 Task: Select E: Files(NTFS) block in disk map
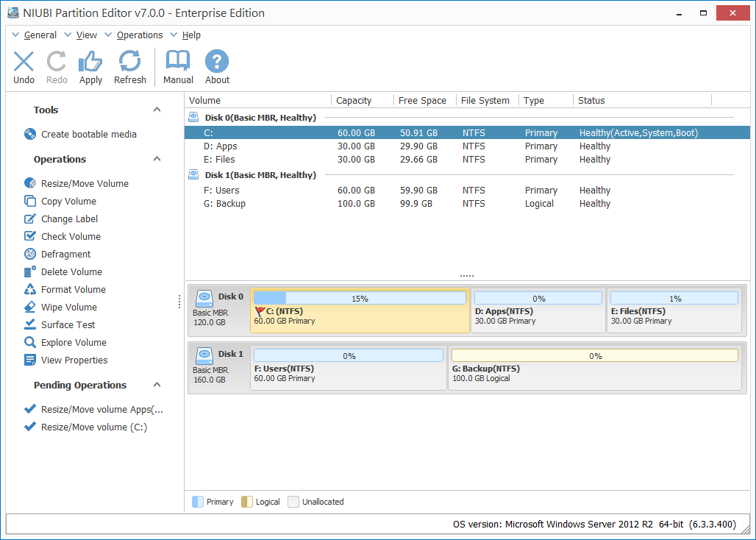pyautogui.click(x=674, y=311)
